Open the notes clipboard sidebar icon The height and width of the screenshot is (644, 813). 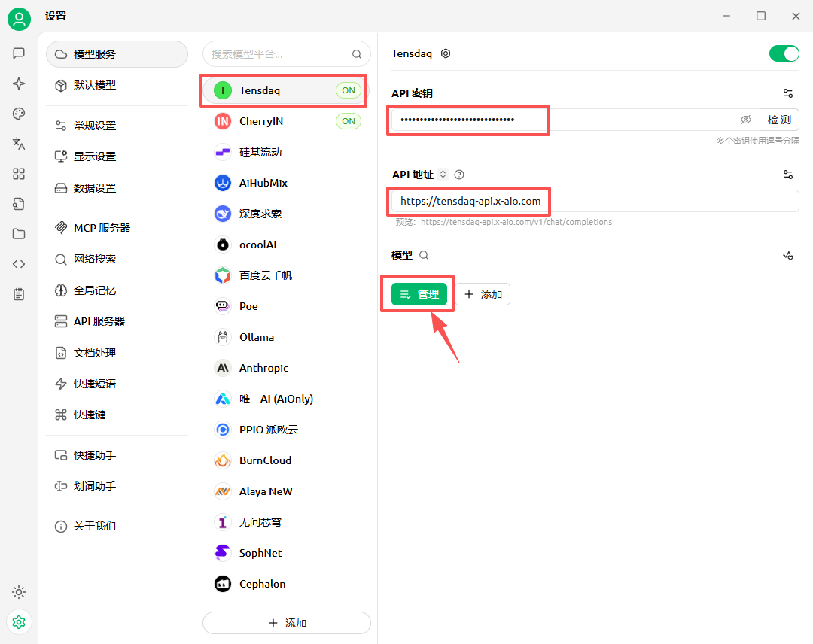pyautogui.click(x=19, y=294)
